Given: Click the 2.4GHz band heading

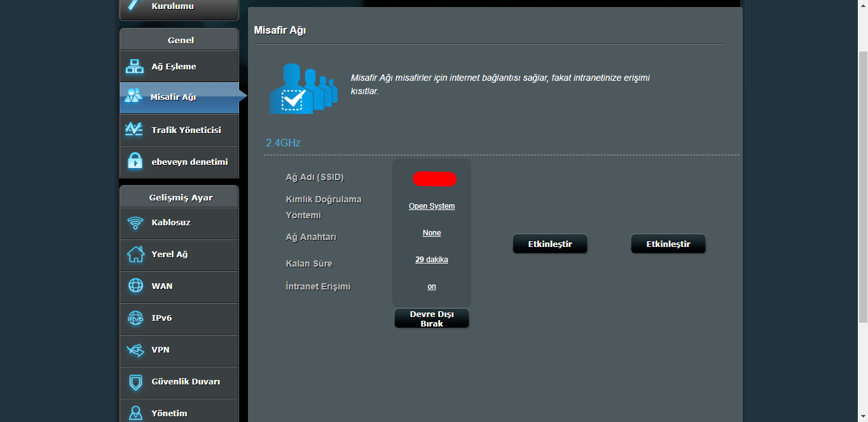Looking at the screenshot, I should pos(283,143).
